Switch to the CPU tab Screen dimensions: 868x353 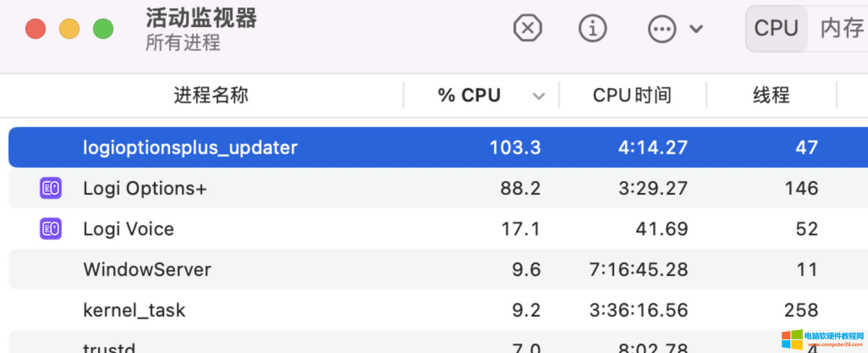pos(776,28)
